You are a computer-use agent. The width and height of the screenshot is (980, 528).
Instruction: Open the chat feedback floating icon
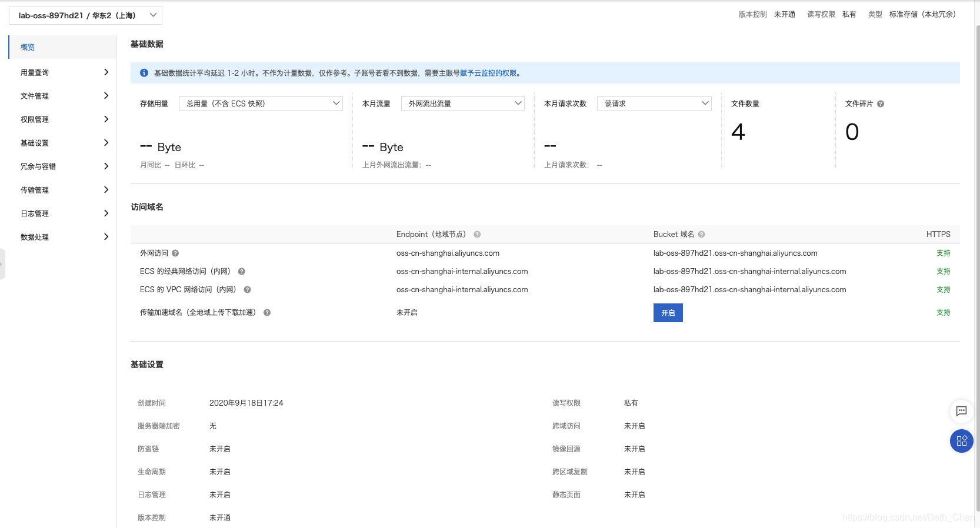pyautogui.click(x=962, y=411)
